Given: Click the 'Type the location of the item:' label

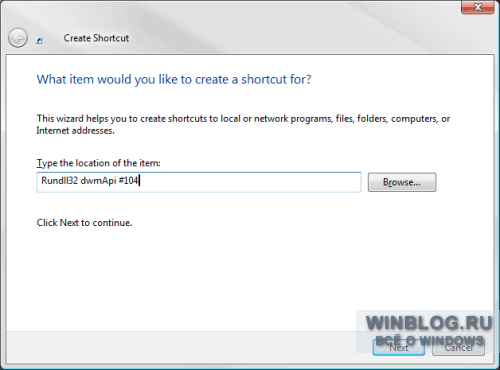Looking at the screenshot, I should (98, 163).
